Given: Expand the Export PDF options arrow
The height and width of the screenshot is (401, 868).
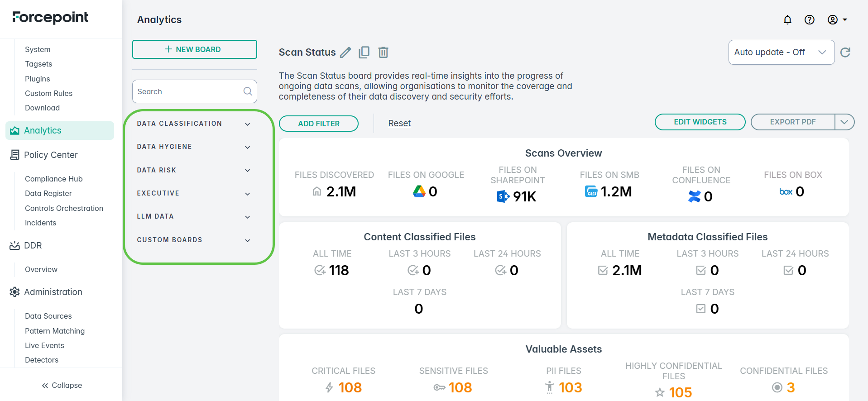Looking at the screenshot, I should point(844,122).
